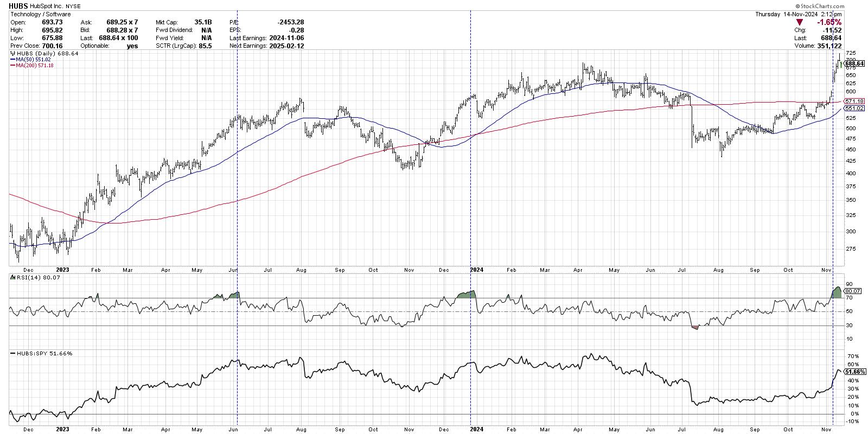The width and height of the screenshot is (868, 434).
Task: Click the 2024 year marker on time axis
Action: coord(477,270)
